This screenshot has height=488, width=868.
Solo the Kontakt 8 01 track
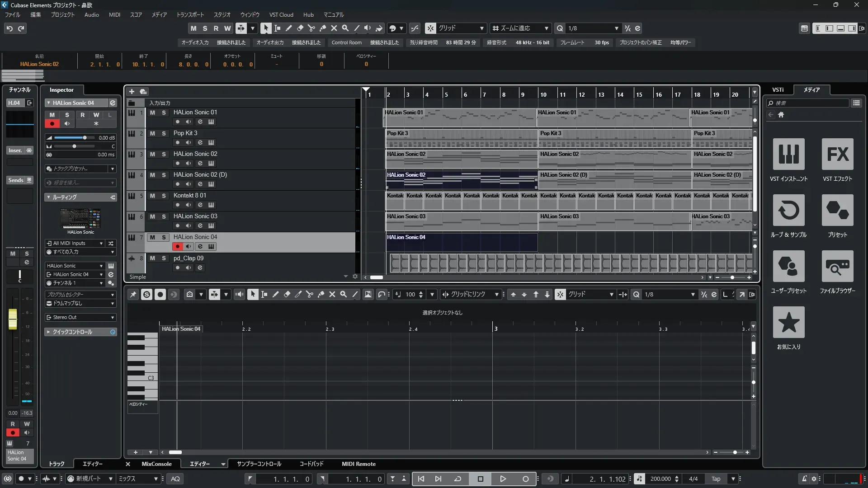pyautogui.click(x=164, y=196)
